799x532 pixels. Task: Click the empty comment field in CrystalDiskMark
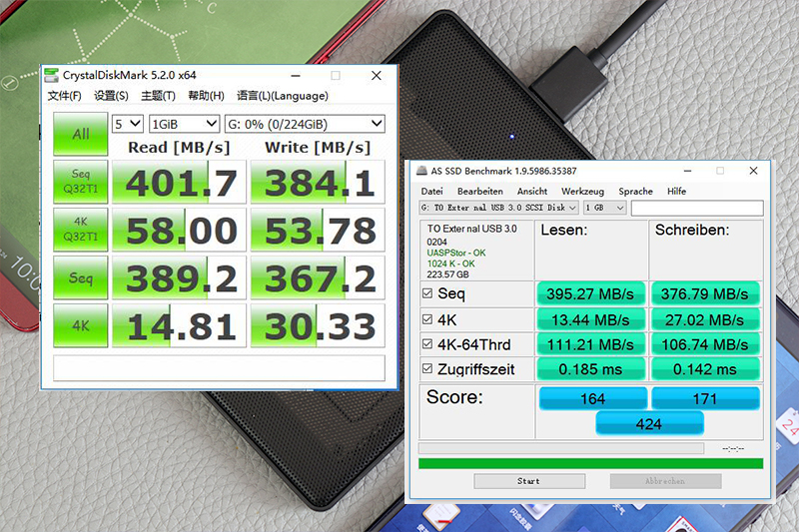click(219, 367)
